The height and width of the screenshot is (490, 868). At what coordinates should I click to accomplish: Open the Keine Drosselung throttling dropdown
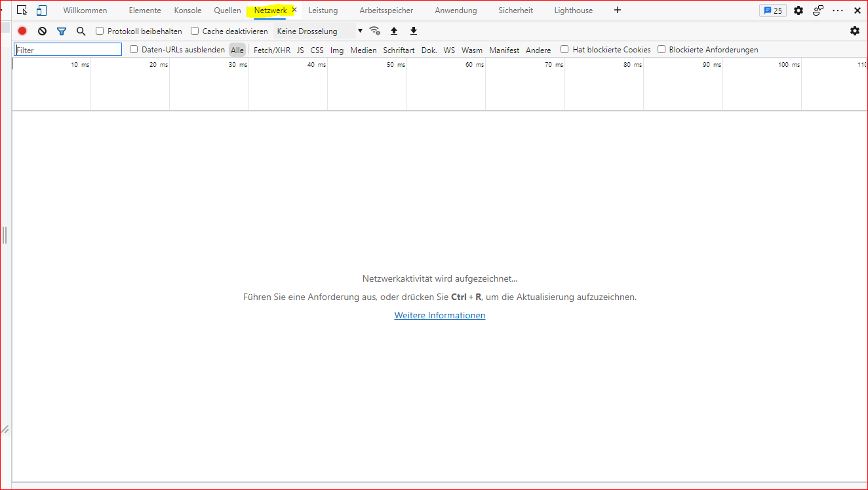tap(319, 31)
